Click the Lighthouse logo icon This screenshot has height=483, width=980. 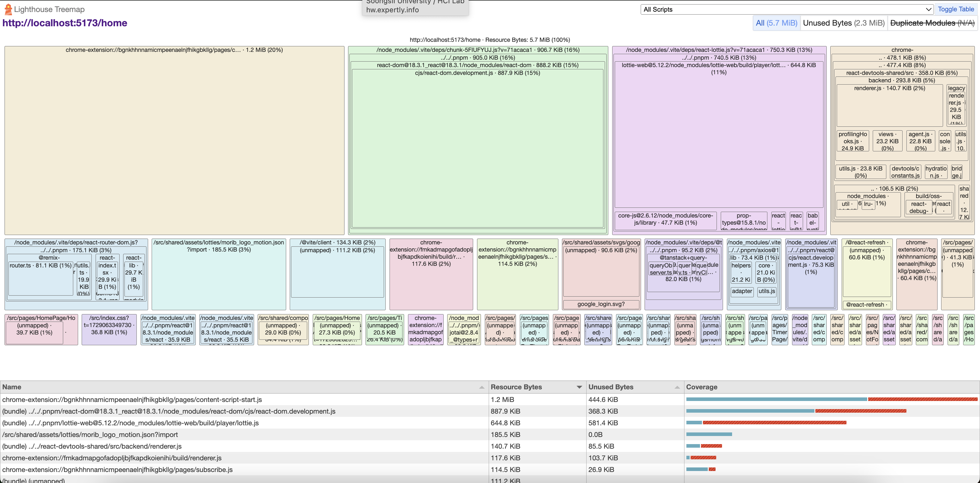pyautogui.click(x=8, y=9)
